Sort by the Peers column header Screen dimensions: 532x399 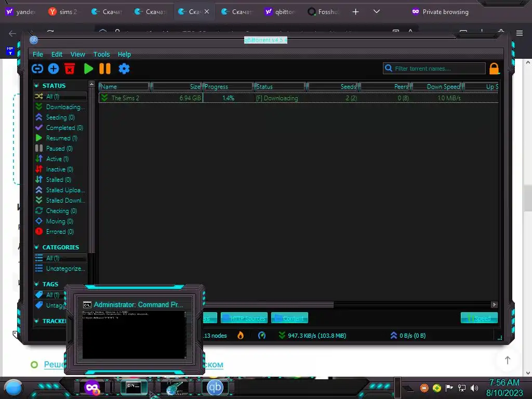tap(385, 87)
